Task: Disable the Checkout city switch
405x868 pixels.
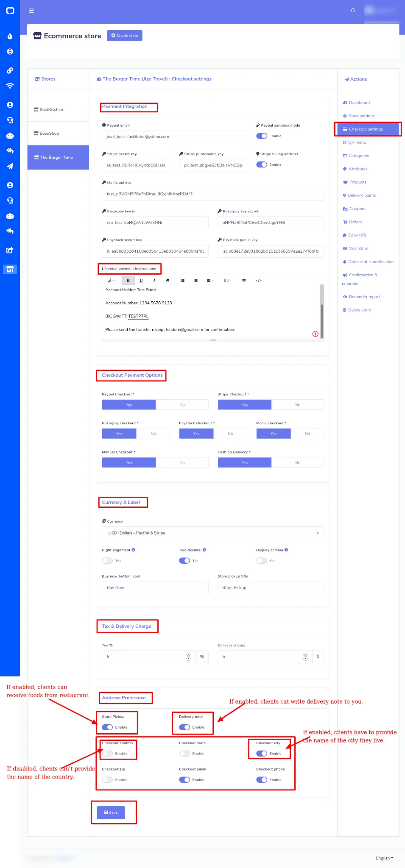Action: (x=262, y=754)
